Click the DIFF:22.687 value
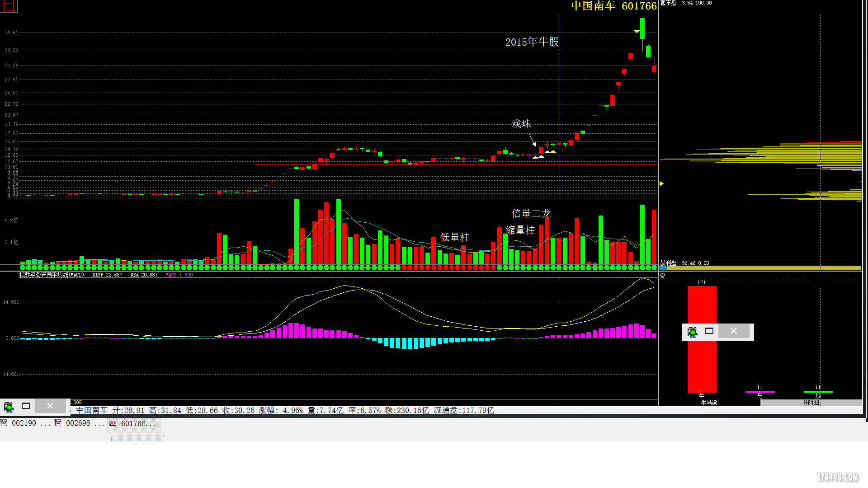This screenshot has width=868, height=488. point(107,275)
